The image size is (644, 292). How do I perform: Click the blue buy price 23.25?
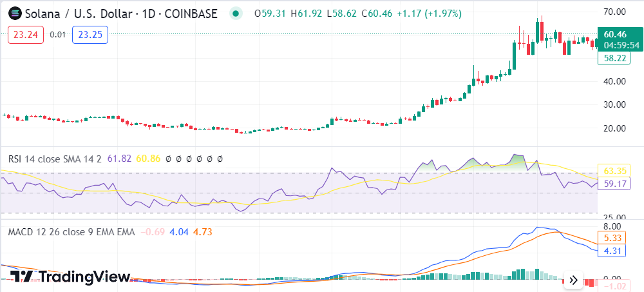90,35
